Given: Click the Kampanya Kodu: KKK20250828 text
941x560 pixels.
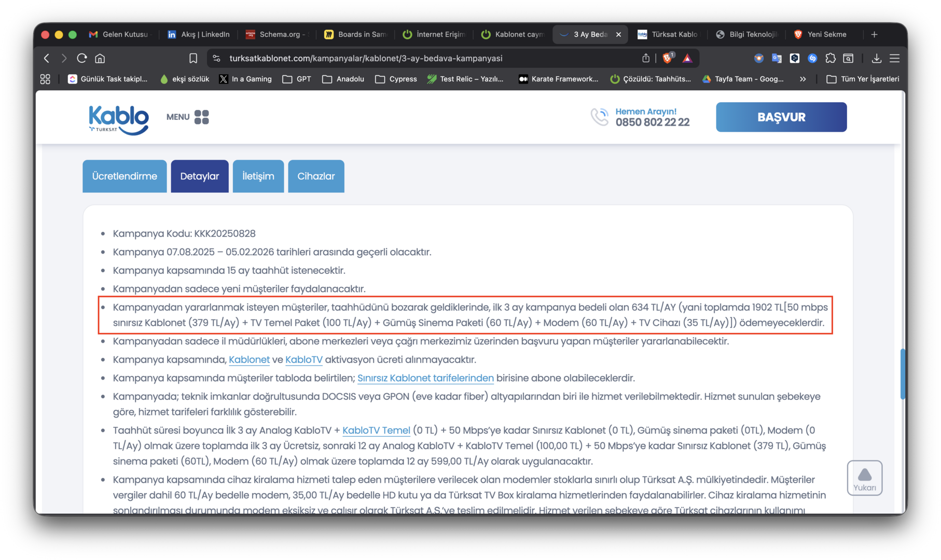Looking at the screenshot, I should [184, 233].
